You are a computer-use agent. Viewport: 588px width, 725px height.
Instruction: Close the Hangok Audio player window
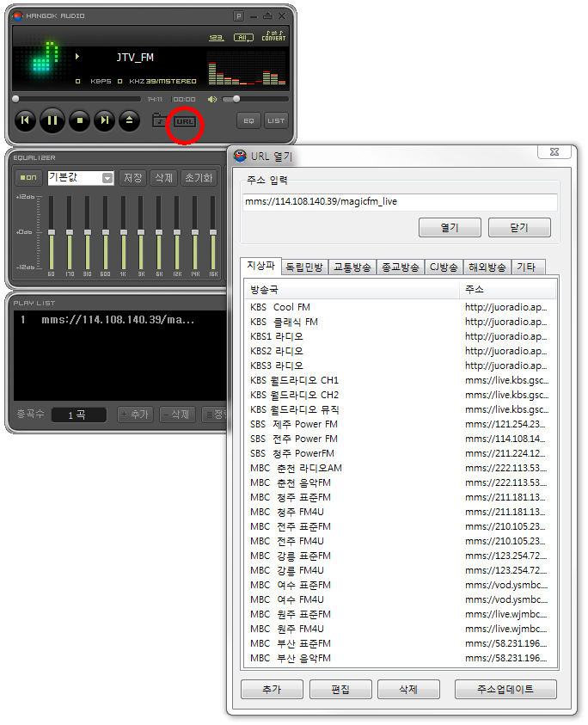click(x=282, y=16)
